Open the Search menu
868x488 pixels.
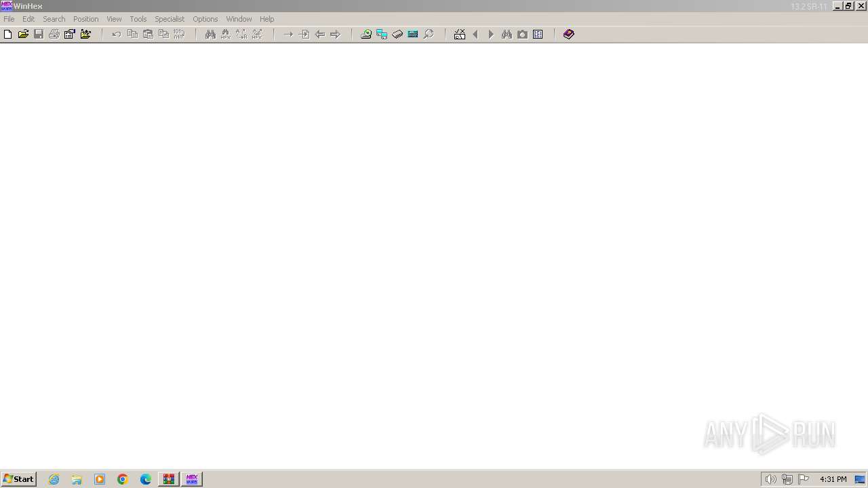(54, 19)
